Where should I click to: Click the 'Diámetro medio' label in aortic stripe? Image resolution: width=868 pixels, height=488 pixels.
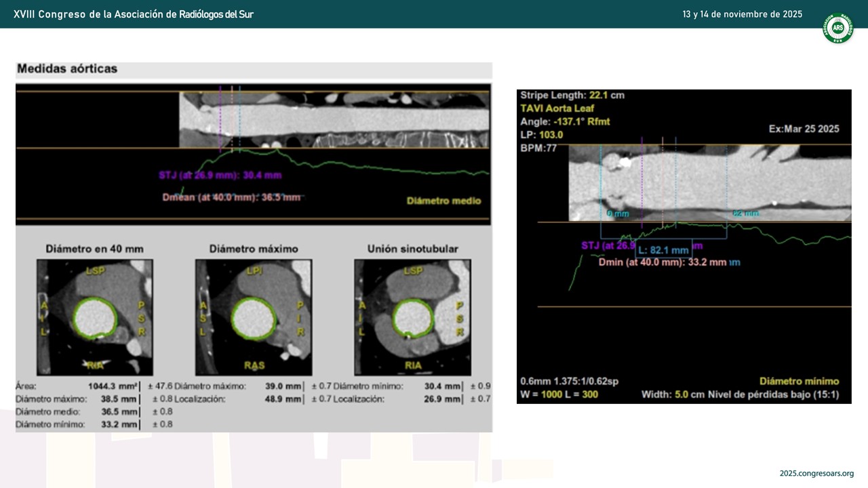click(443, 201)
